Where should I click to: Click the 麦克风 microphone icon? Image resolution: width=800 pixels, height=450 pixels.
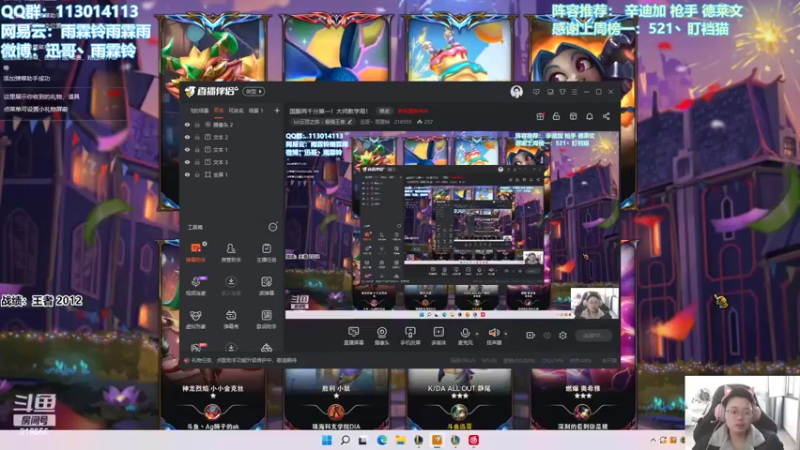point(465,333)
